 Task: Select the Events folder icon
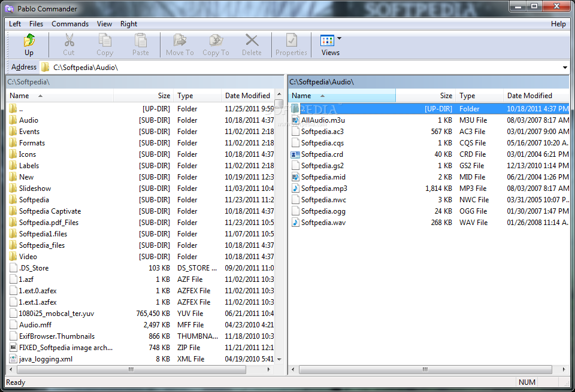[x=13, y=132]
